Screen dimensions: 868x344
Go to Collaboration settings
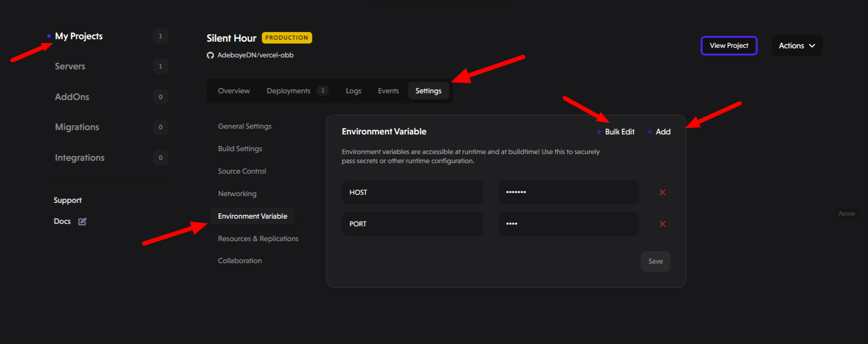(x=240, y=261)
